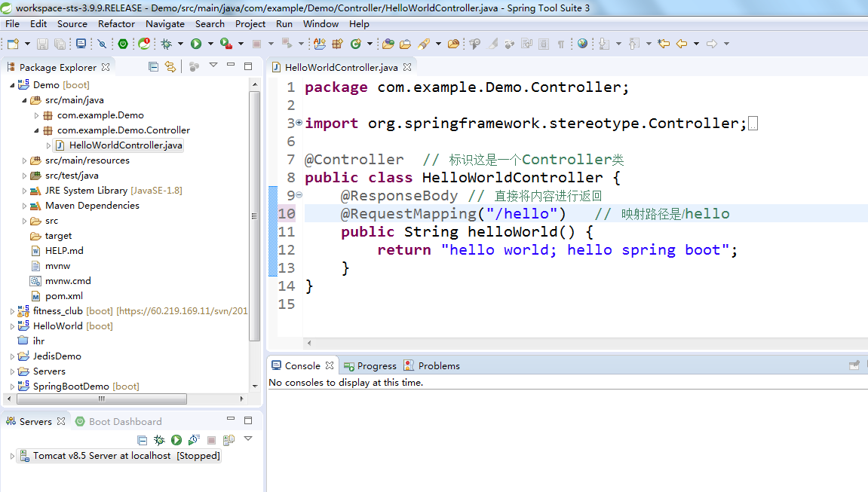Click the green Run button in main toolbar
Screen dimensions: 868x492
(196, 44)
